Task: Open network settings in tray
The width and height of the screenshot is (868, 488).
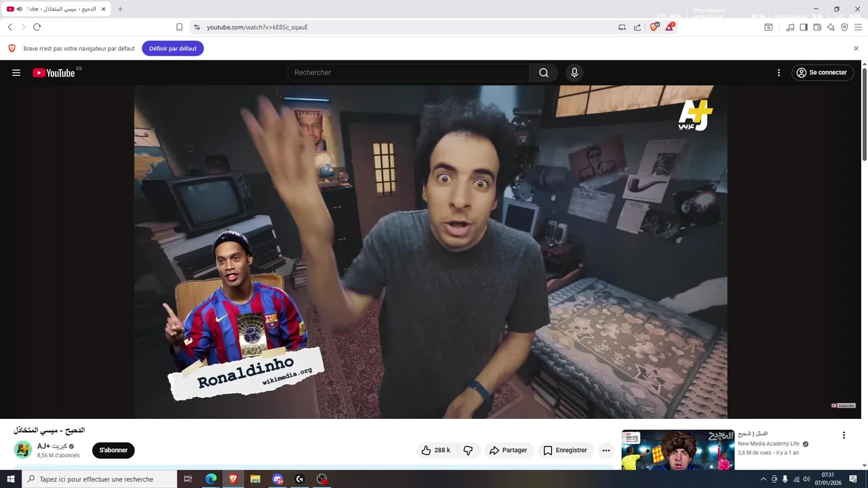Action: [796, 479]
